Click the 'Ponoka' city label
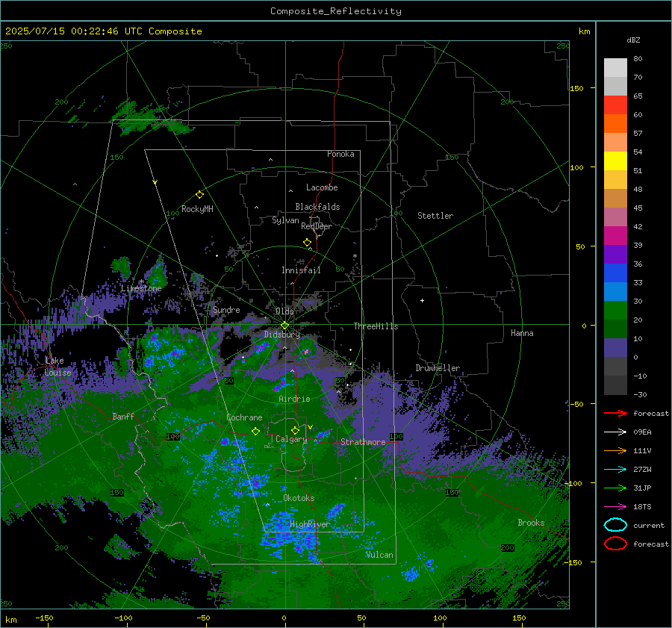This screenshot has width=672, height=628. pyautogui.click(x=340, y=154)
